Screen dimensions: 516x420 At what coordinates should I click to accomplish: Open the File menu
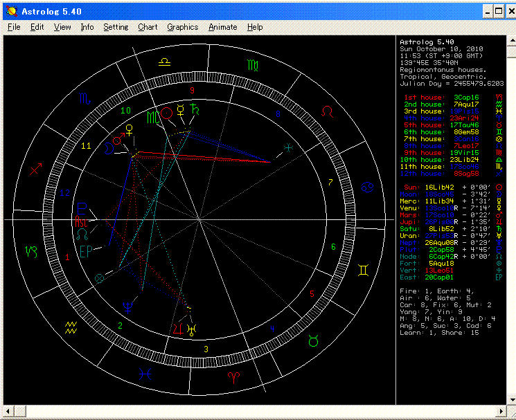pyautogui.click(x=14, y=27)
